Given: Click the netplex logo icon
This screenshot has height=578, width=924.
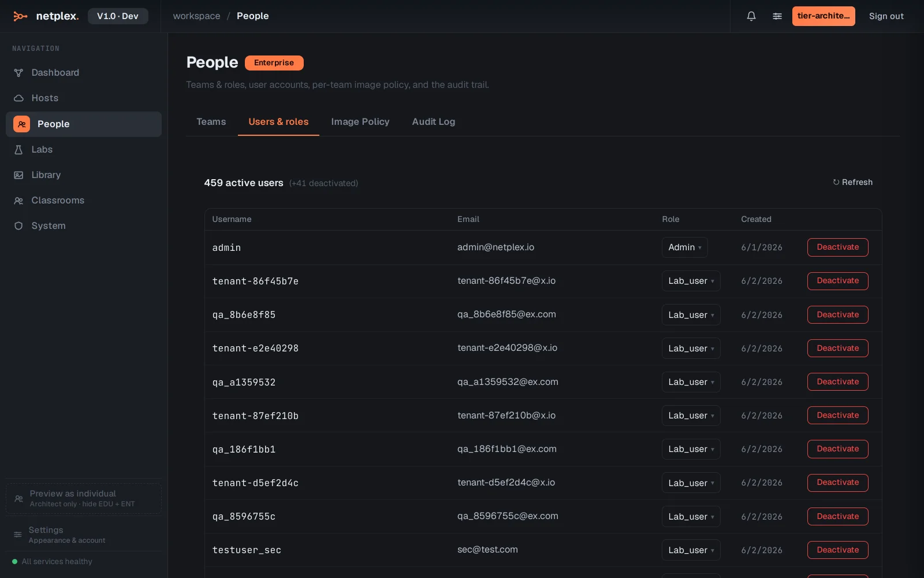Looking at the screenshot, I should (20, 16).
